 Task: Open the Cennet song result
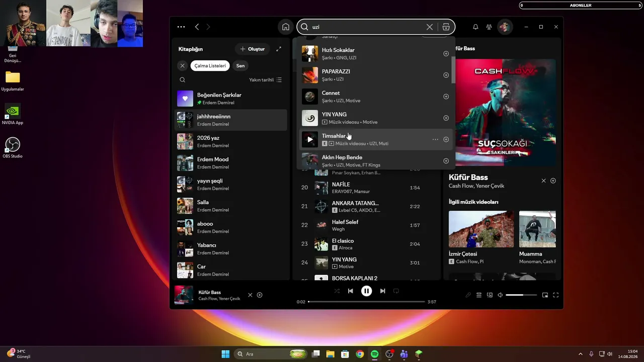point(376,97)
